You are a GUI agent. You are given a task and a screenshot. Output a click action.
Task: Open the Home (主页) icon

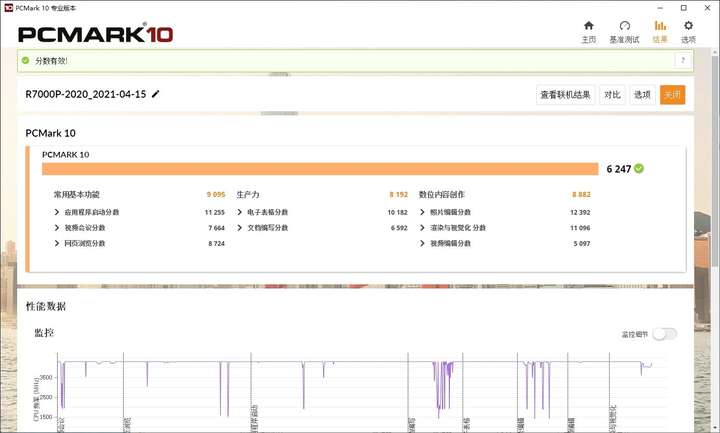[589, 26]
